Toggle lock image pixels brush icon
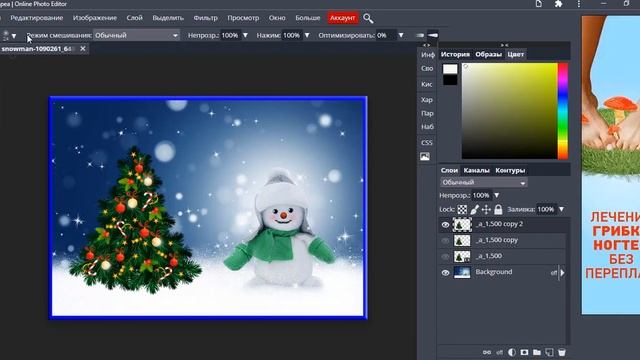Screen dimensions: 640x360 pos(474,210)
